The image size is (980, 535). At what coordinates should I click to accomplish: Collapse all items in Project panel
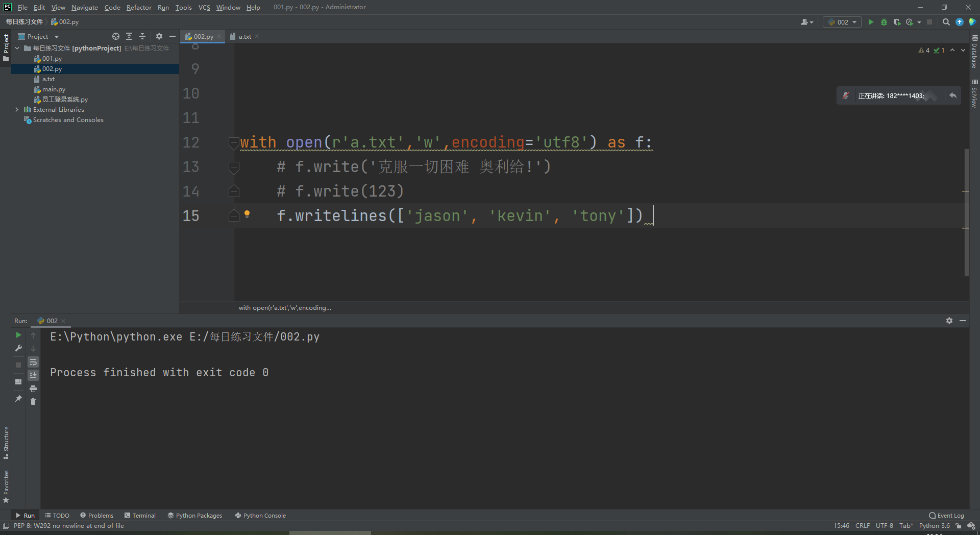(142, 36)
